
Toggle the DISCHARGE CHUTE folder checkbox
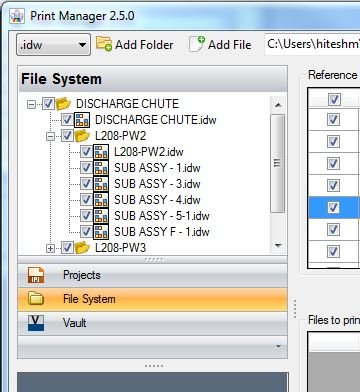[48, 104]
